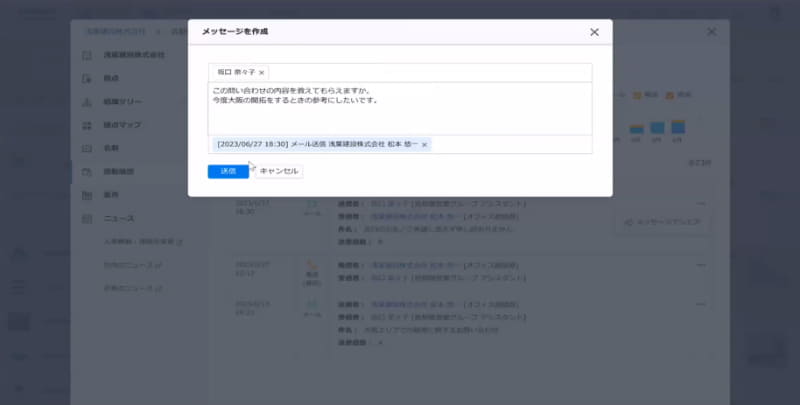Image resolution: width=800 pixels, height=405 pixels.
Task: Click the 拠点マップ grid icon in the sidebar
Action: [x=87, y=125]
